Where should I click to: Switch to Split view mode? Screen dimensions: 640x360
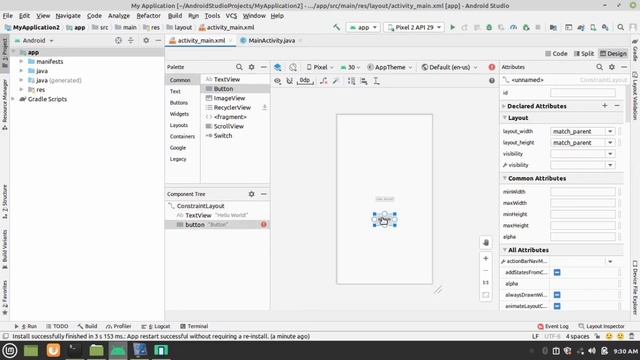[584, 53]
